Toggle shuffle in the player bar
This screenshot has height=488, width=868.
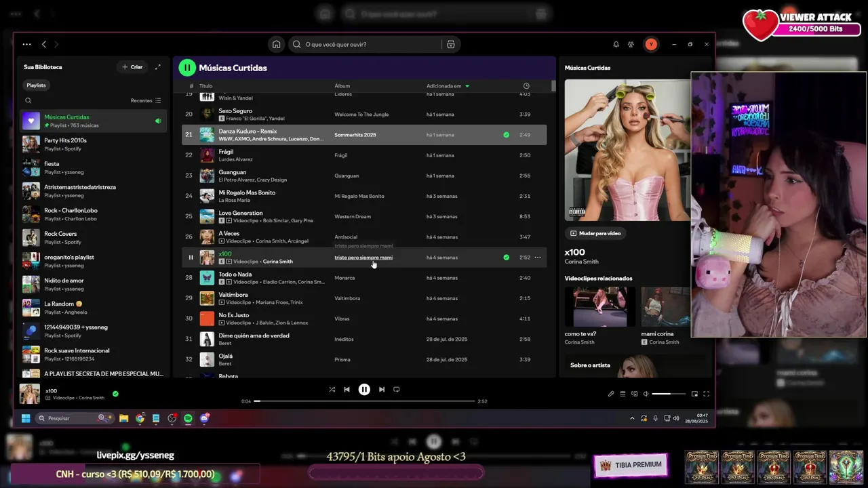[x=332, y=390]
